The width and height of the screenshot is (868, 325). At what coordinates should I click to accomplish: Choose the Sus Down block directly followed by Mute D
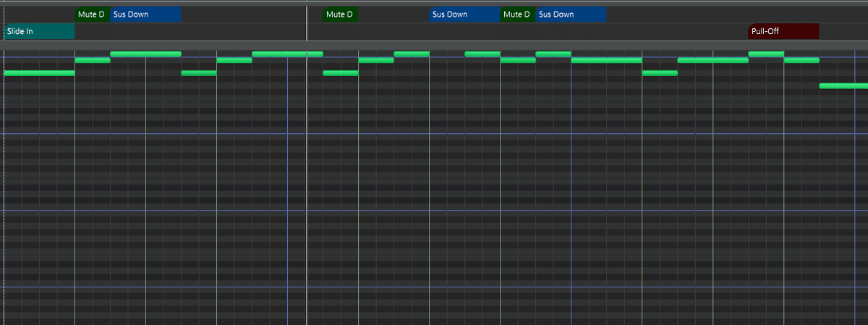point(464,14)
